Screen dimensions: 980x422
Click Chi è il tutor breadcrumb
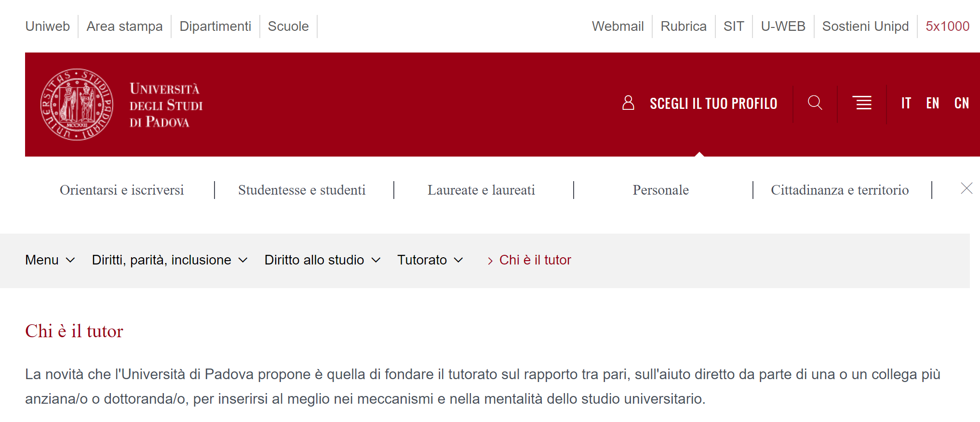click(535, 260)
